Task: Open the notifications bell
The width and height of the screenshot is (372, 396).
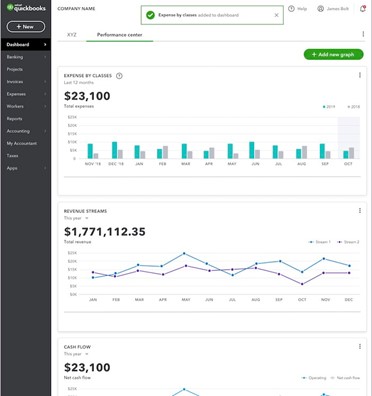Action: click(x=363, y=9)
